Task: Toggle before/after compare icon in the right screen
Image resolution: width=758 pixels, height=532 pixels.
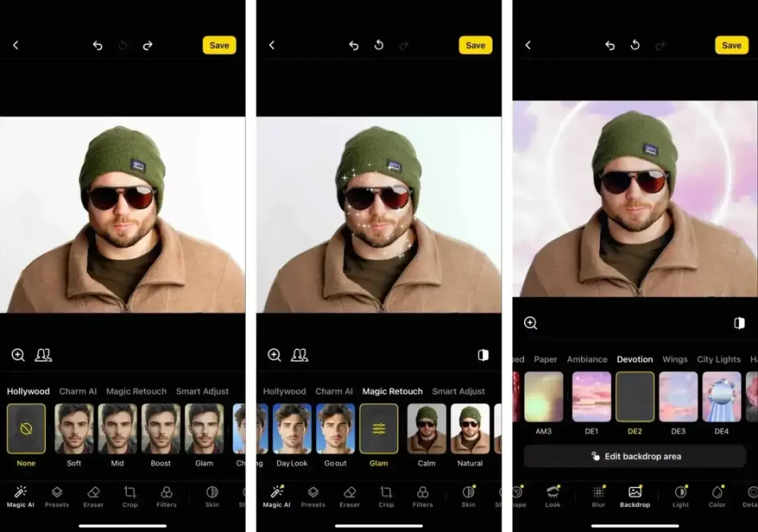Action: (739, 323)
